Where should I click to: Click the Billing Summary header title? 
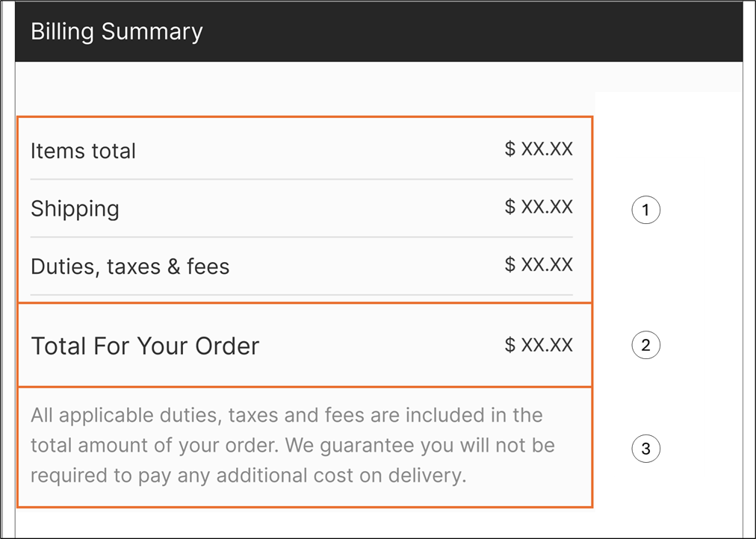117,32
